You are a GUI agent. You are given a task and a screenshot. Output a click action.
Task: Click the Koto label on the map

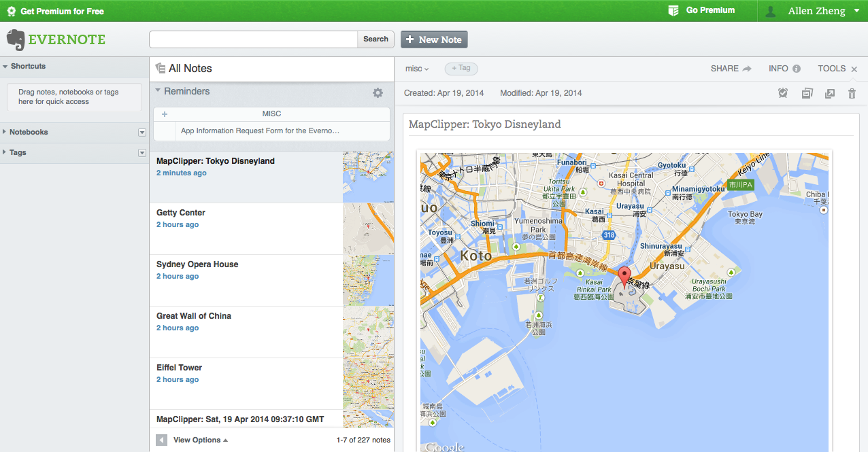pyautogui.click(x=476, y=256)
